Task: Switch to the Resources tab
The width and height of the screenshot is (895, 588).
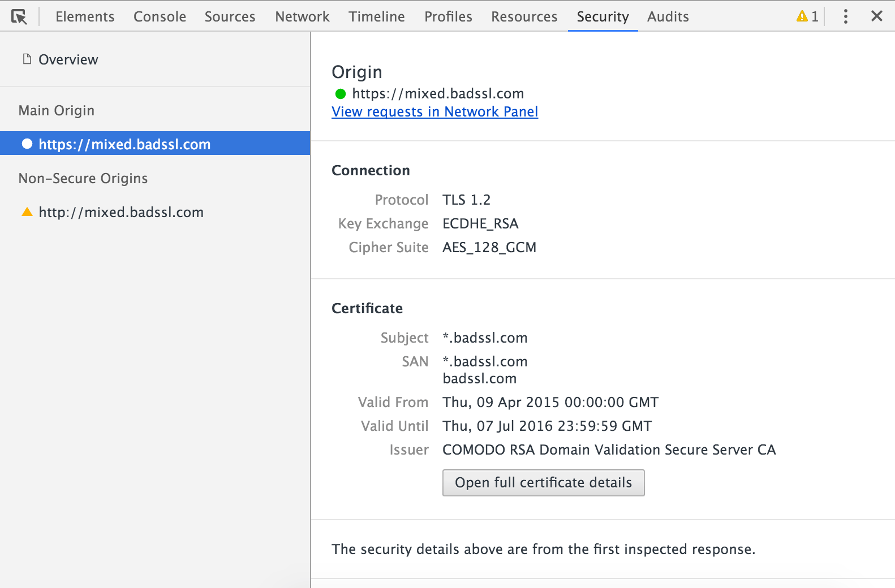Action: (524, 17)
